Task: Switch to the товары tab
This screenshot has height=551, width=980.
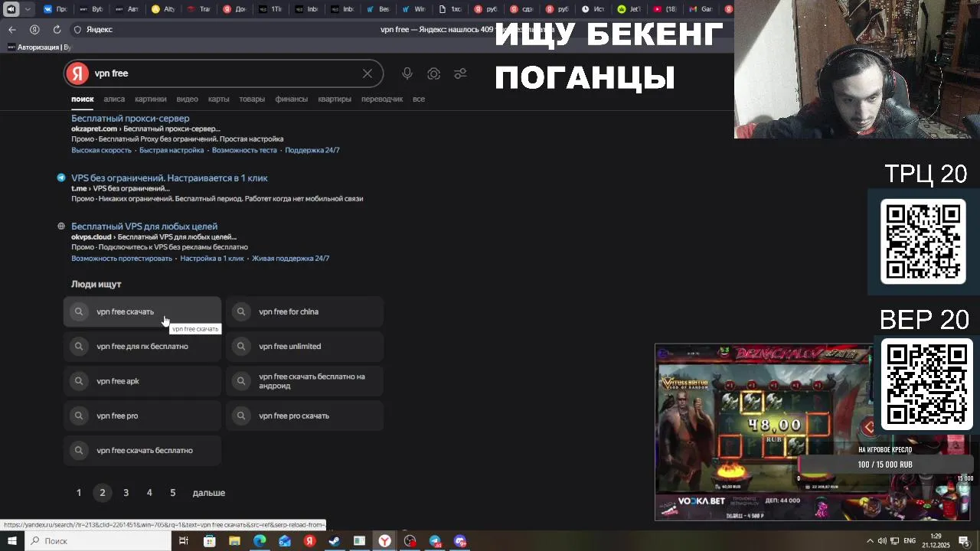Action: point(252,99)
